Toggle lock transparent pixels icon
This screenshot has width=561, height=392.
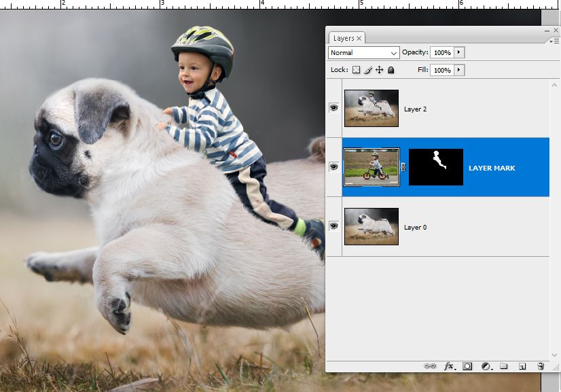[x=356, y=70]
